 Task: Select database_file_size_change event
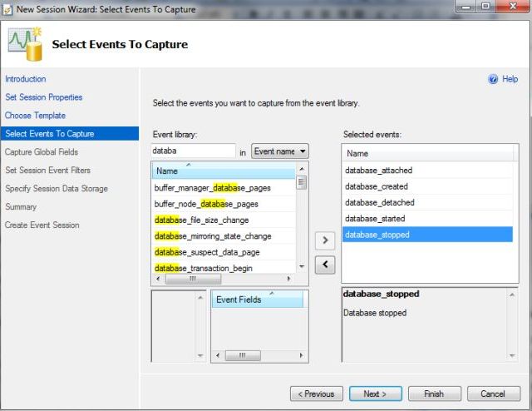[x=224, y=220]
